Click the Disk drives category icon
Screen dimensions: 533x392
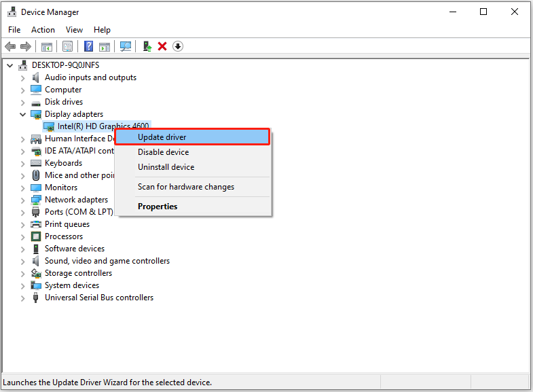tap(36, 103)
